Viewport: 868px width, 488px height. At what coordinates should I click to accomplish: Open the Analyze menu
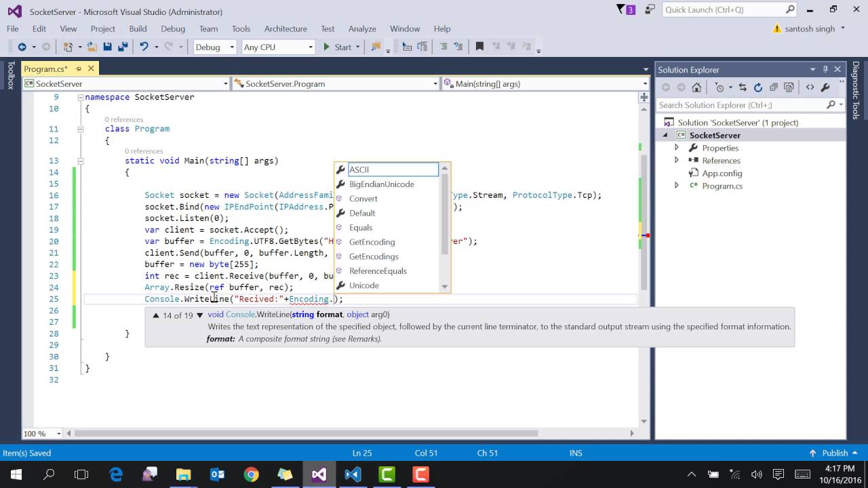click(362, 28)
